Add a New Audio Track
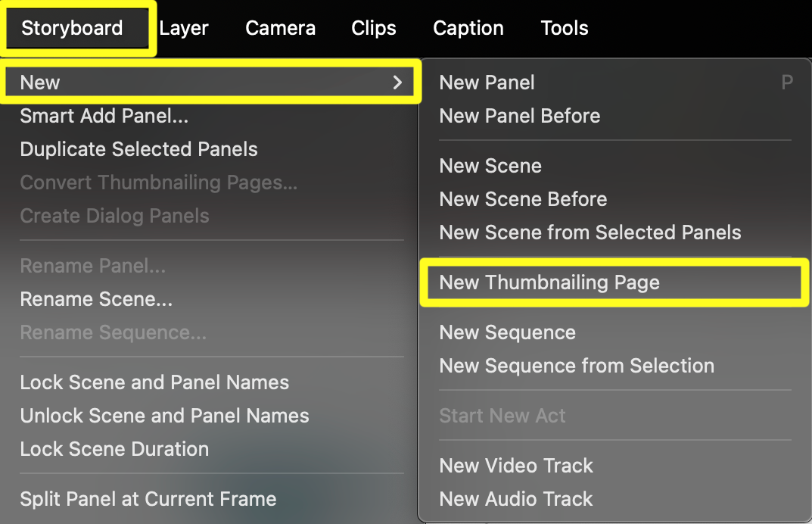 click(516, 499)
